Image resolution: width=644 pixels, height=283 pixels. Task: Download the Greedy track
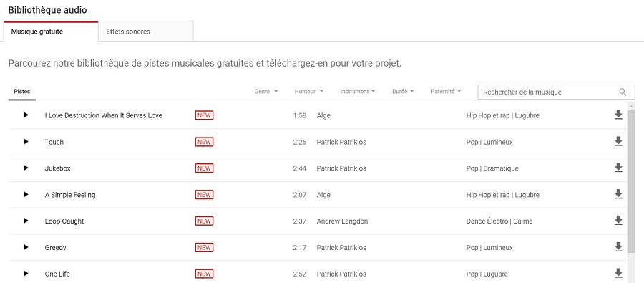click(618, 246)
